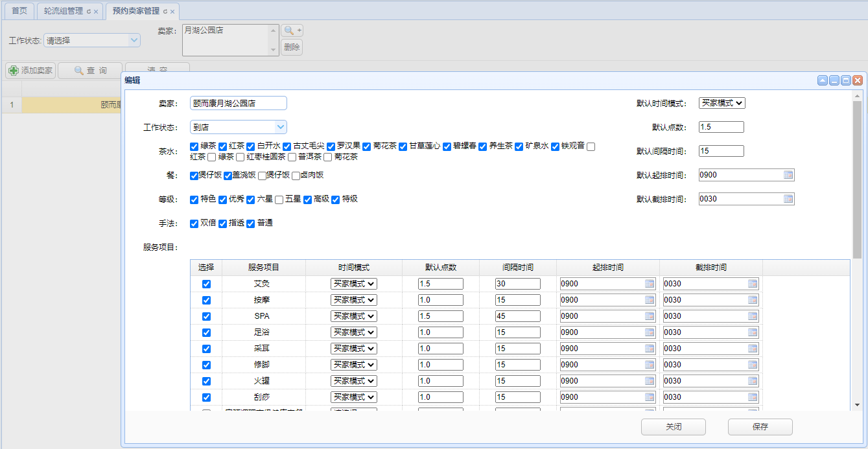This screenshot has height=449, width=868.
Task: Close the 轮流组管理 tab with its x icon
Action: click(96, 12)
